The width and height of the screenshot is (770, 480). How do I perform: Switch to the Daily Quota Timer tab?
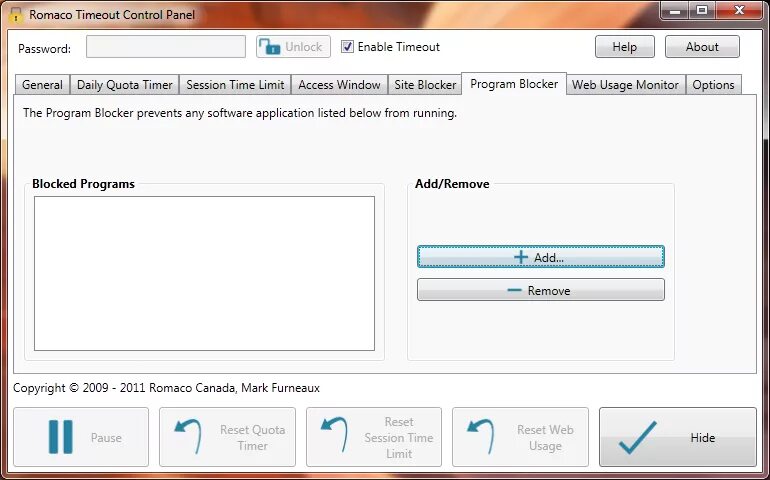pyautogui.click(x=125, y=85)
